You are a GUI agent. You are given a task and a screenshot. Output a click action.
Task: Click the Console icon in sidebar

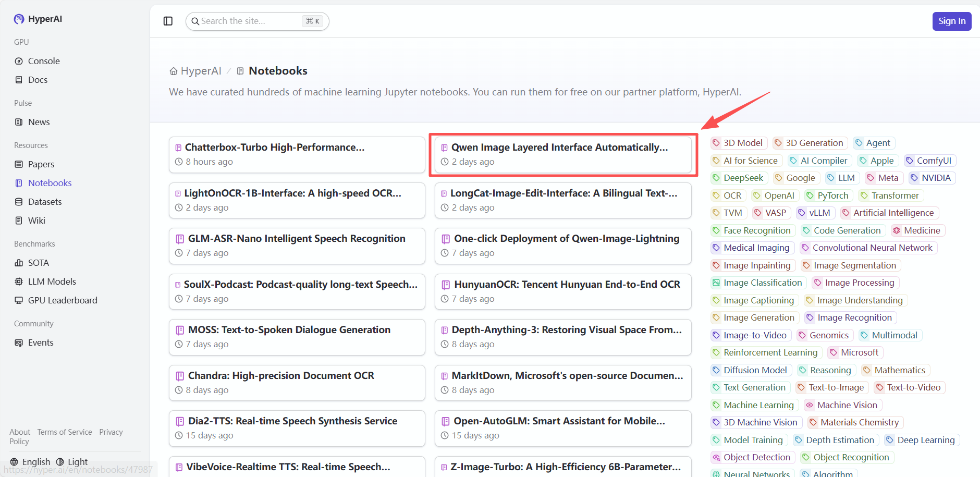[x=19, y=61]
